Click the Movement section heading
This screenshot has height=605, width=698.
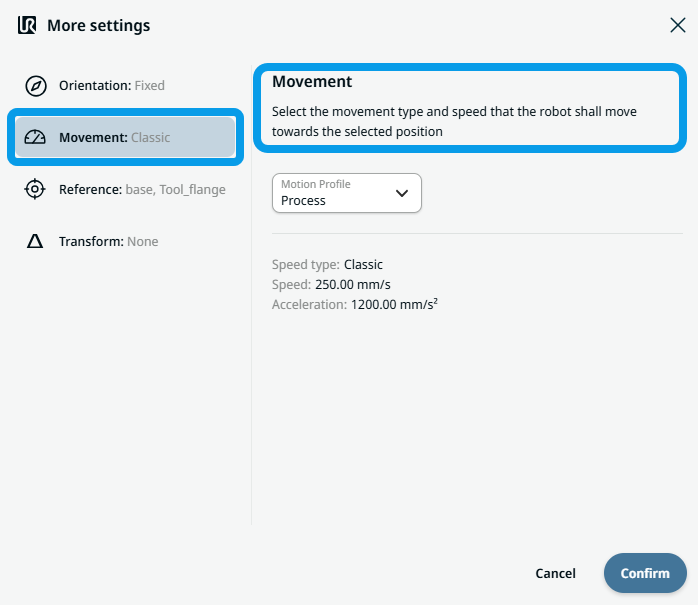[x=312, y=82]
